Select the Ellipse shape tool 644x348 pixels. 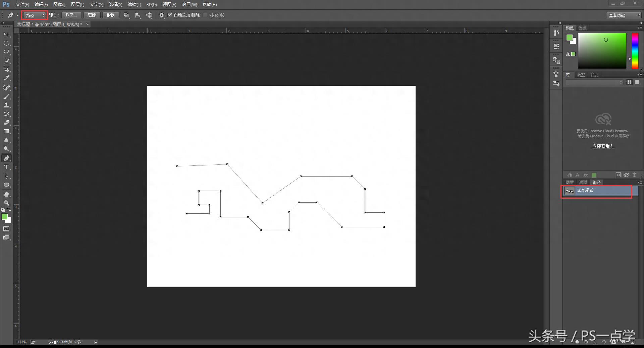(6, 185)
